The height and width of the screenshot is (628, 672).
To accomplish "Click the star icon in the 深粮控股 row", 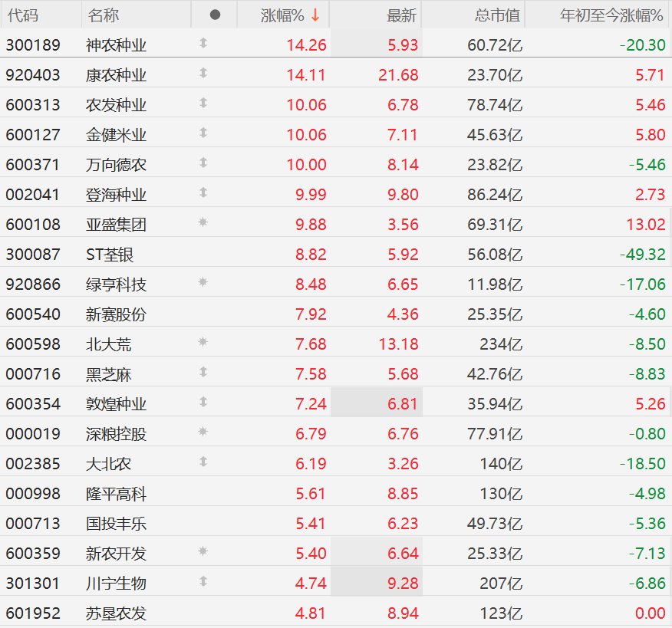I will pyautogui.click(x=203, y=432).
